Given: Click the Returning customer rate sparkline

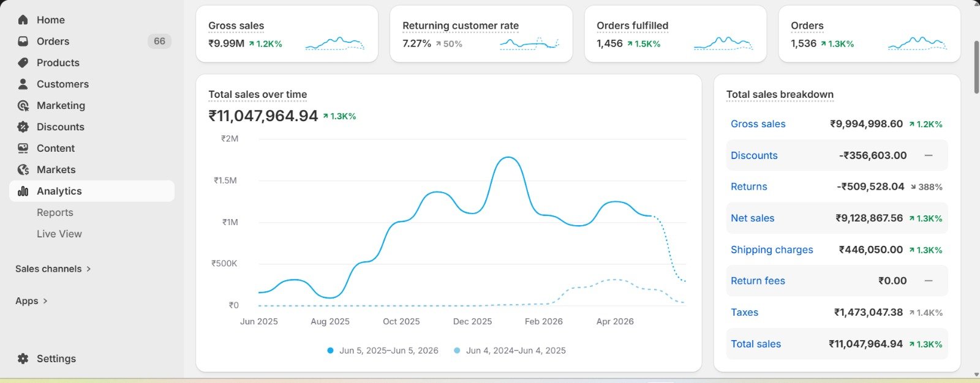Looking at the screenshot, I should pos(530,43).
